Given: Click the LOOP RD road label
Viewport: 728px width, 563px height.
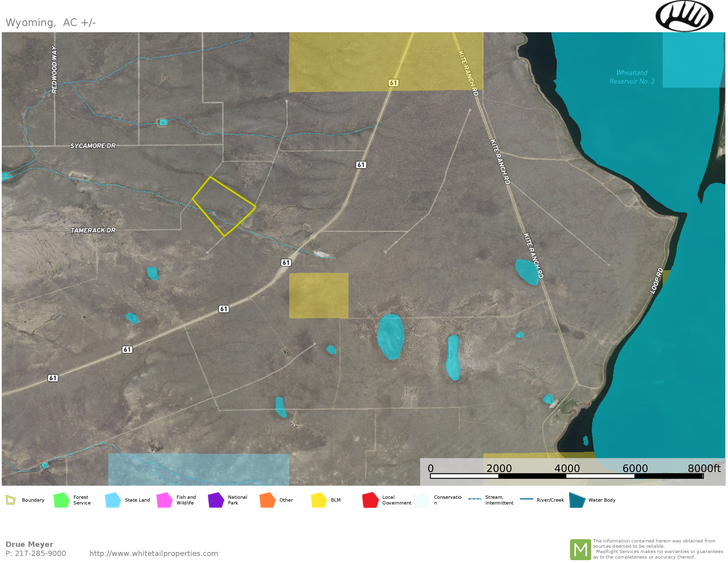Looking at the screenshot, I should [x=656, y=281].
